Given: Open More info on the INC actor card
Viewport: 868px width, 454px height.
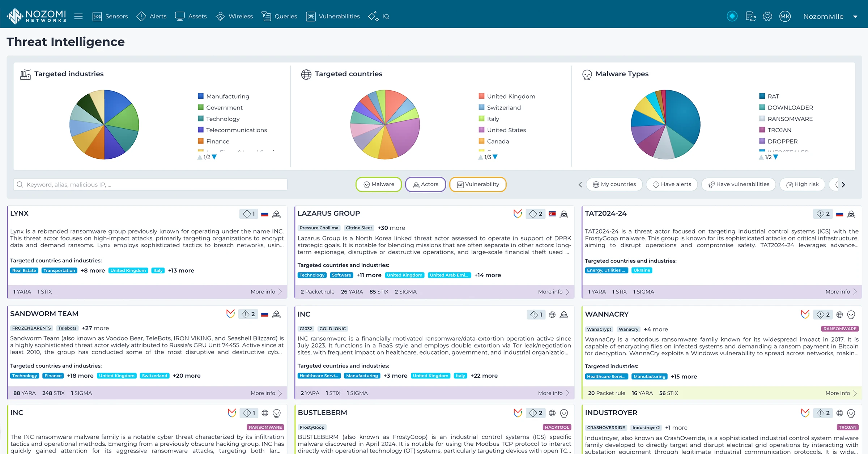Looking at the screenshot, I should (x=554, y=393).
